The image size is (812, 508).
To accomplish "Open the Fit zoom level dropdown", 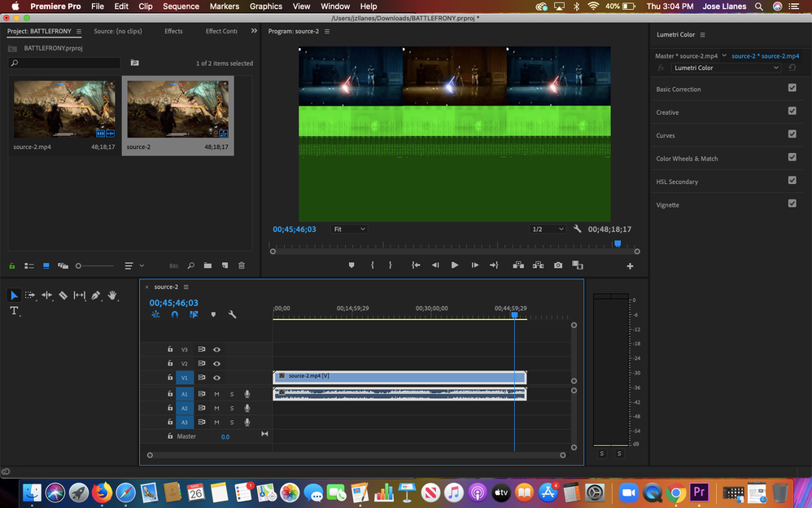I will [348, 229].
